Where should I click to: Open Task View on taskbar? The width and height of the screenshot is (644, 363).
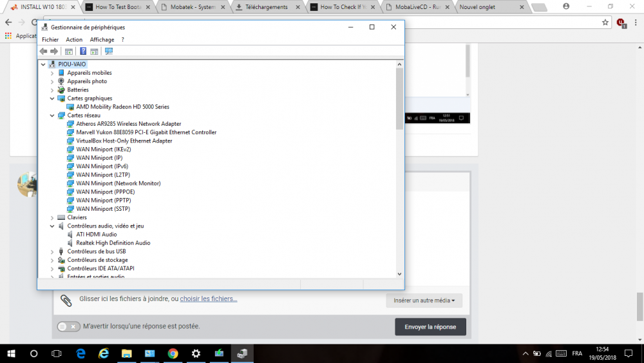[56, 353]
